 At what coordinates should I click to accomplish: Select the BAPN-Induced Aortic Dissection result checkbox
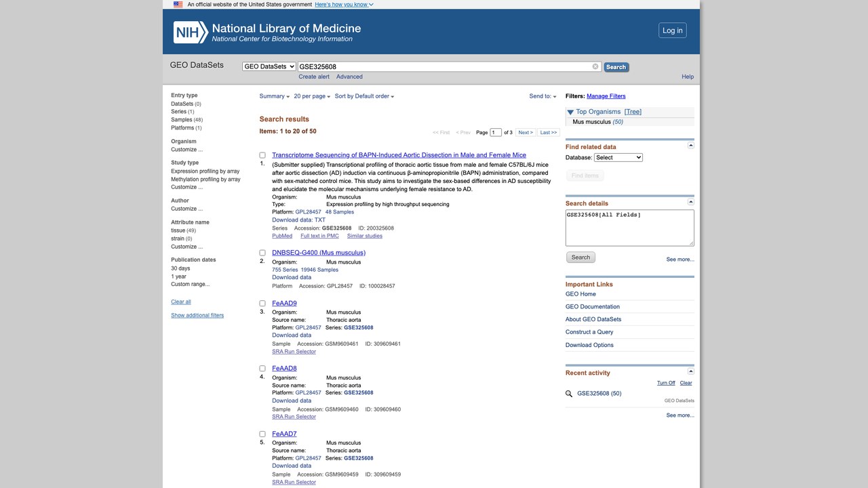262,155
